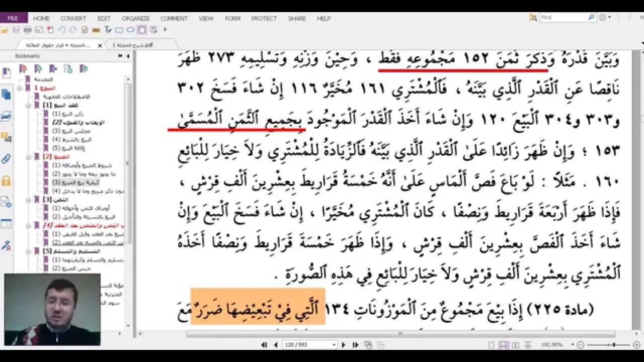Click the page number field showing 120 / 593
This screenshot has width=644, height=362.
(x=310, y=345)
